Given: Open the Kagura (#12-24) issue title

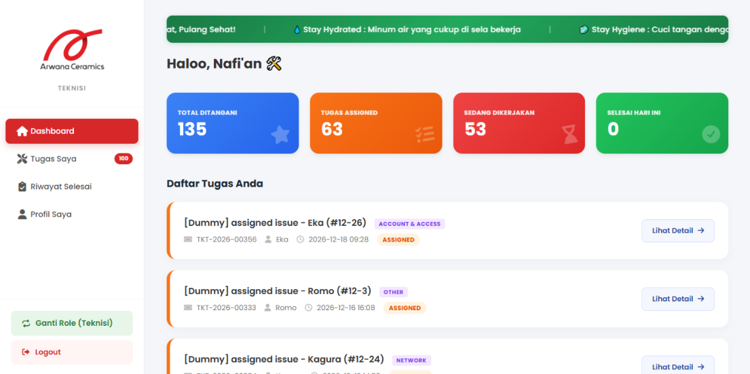Looking at the screenshot, I should click(x=284, y=359).
